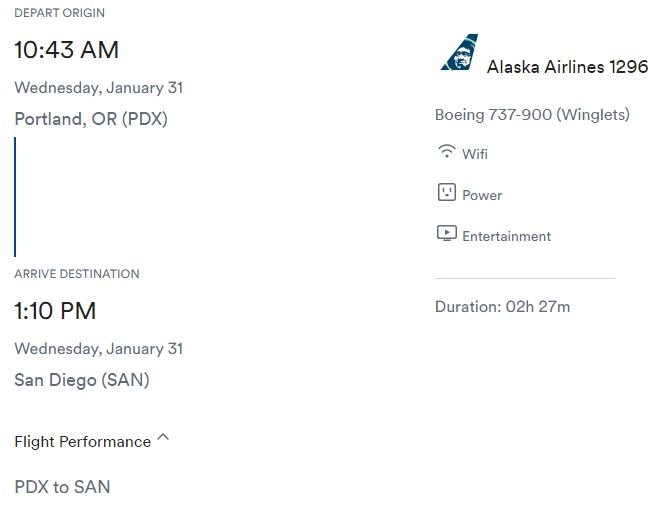This screenshot has height=506, width=664.
Task: Click the Entertainment amenity label
Action: [x=506, y=236]
